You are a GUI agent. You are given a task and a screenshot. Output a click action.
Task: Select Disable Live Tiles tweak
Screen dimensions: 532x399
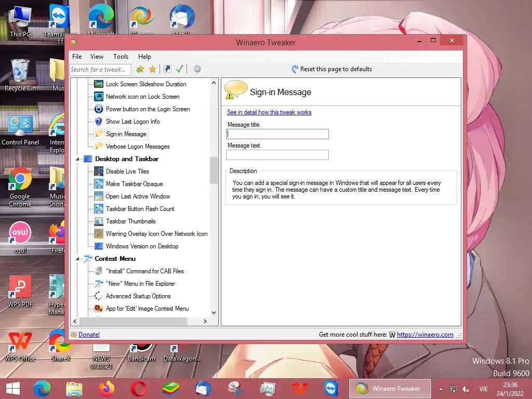[x=127, y=171]
